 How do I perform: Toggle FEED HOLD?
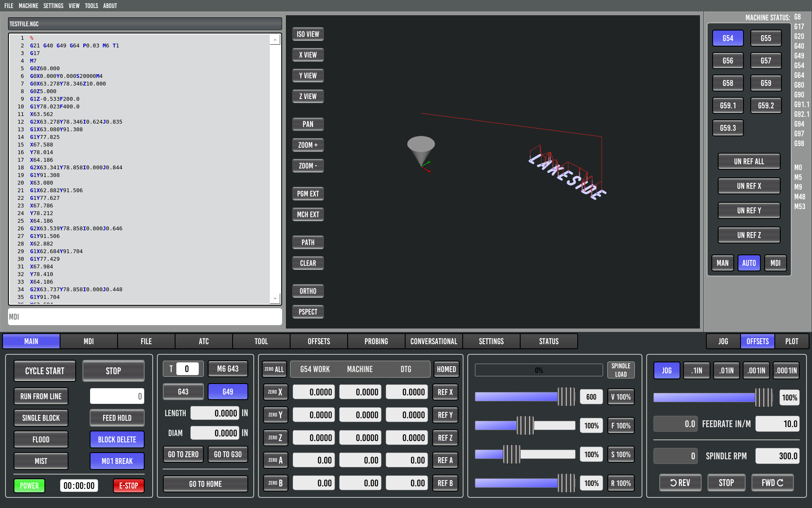click(117, 418)
